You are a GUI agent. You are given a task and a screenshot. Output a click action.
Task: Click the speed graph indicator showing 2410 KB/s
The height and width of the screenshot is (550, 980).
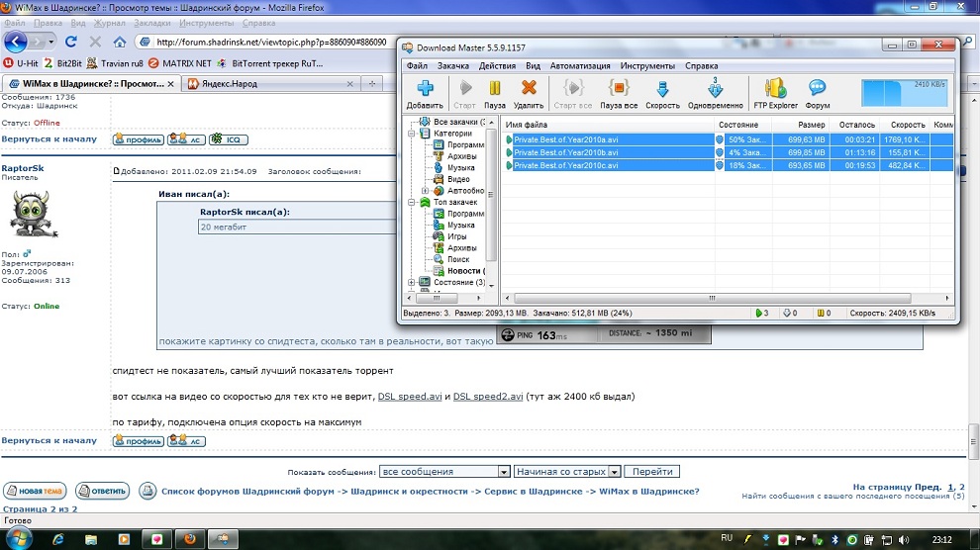click(x=904, y=92)
